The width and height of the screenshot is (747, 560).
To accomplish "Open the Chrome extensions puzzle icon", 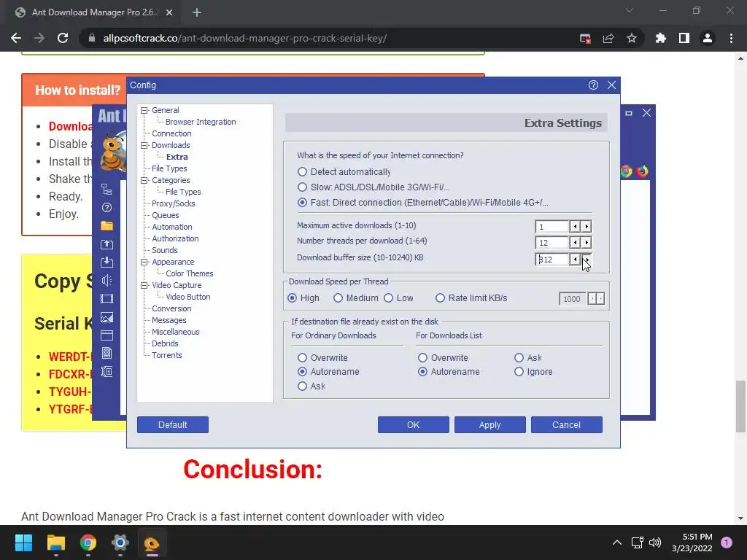I will (x=661, y=38).
